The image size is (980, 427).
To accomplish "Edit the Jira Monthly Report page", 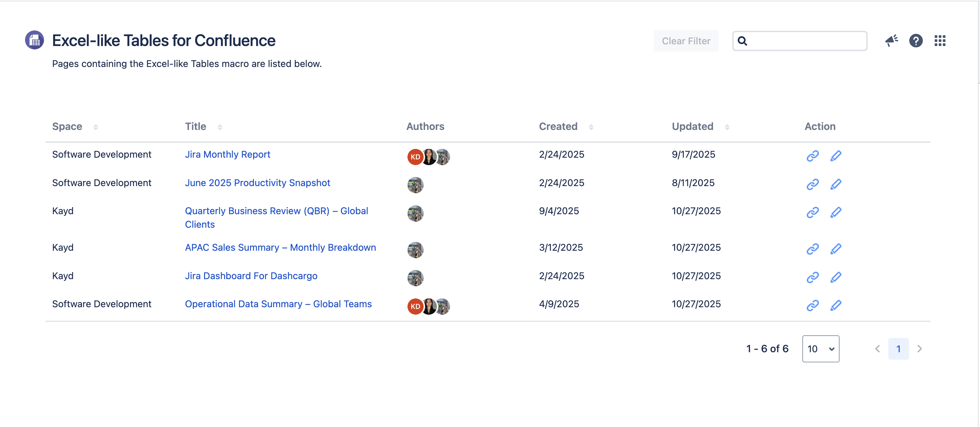I will pos(836,156).
